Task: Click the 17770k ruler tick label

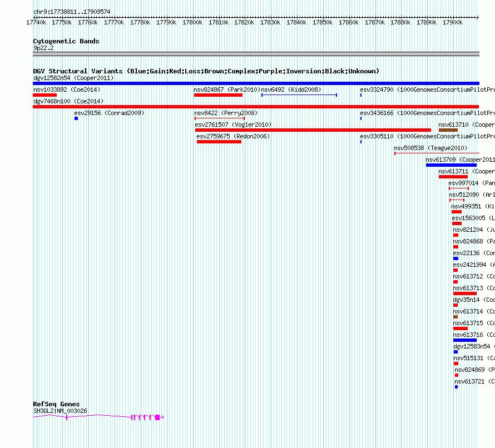Action: [x=114, y=22]
